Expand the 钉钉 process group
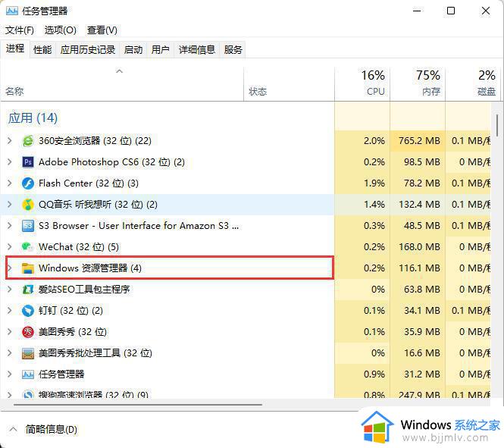504x448 pixels. pyautogui.click(x=10, y=311)
